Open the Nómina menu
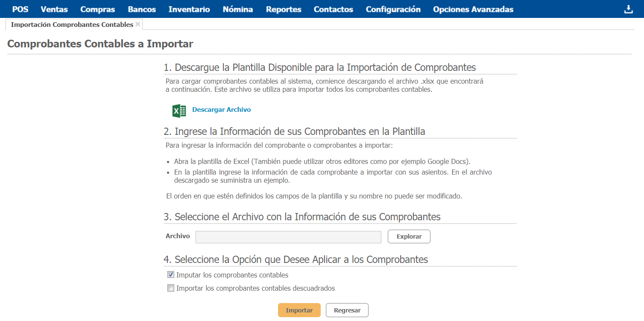The height and width of the screenshot is (321, 644). [x=238, y=9]
